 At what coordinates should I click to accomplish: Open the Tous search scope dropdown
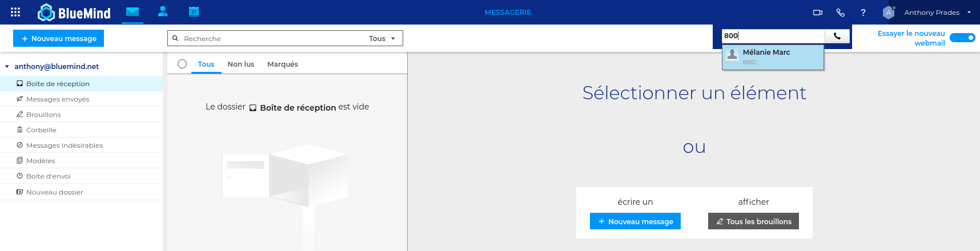point(382,38)
